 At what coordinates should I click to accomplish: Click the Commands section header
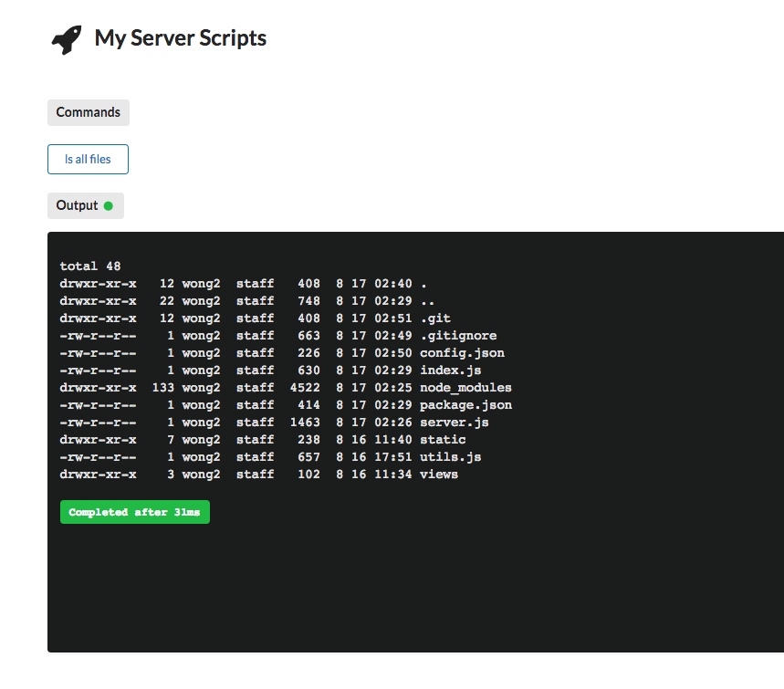88,112
